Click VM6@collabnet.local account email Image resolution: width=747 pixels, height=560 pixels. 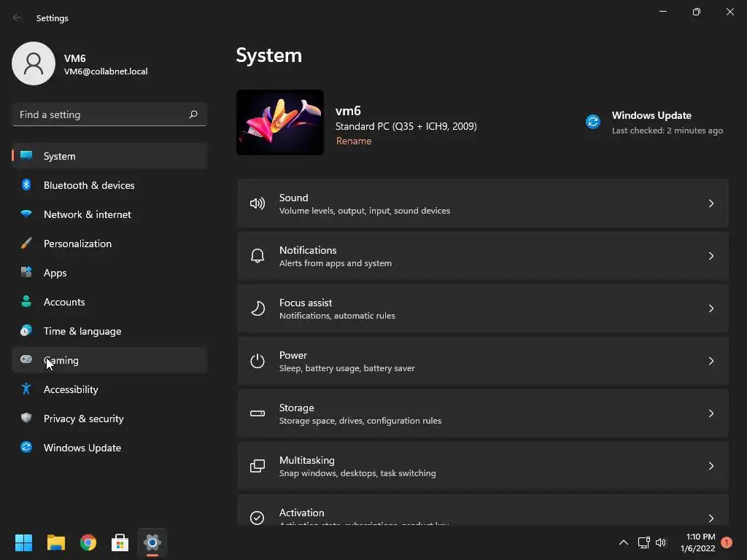point(106,71)
